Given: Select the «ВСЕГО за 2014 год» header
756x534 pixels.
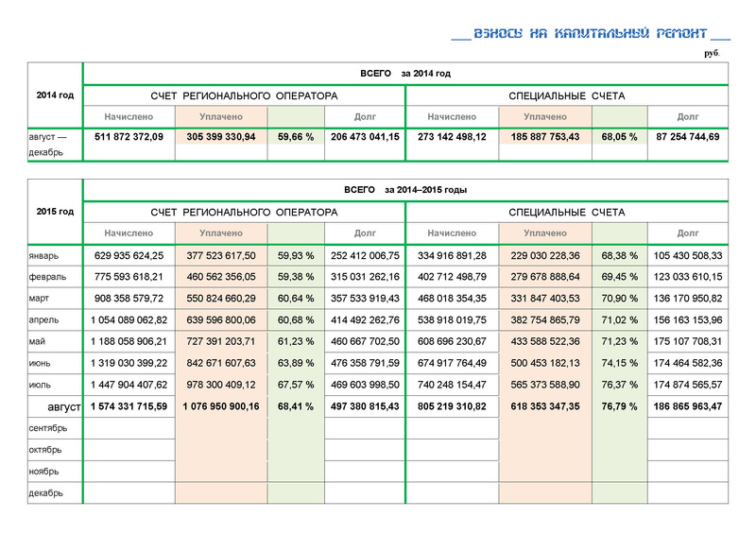Looking at the screenshot, I should 405,74.
